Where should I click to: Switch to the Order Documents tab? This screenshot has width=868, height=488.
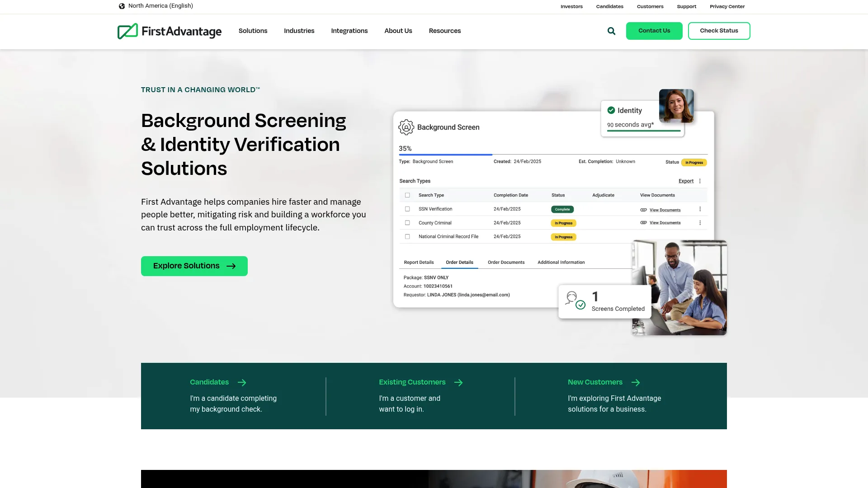506,263
